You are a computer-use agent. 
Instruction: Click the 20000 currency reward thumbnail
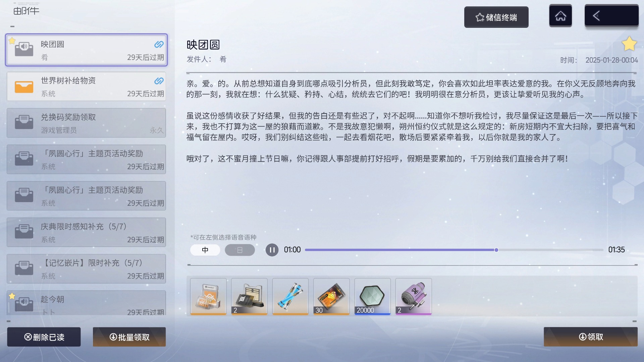[x=372, y=296]
